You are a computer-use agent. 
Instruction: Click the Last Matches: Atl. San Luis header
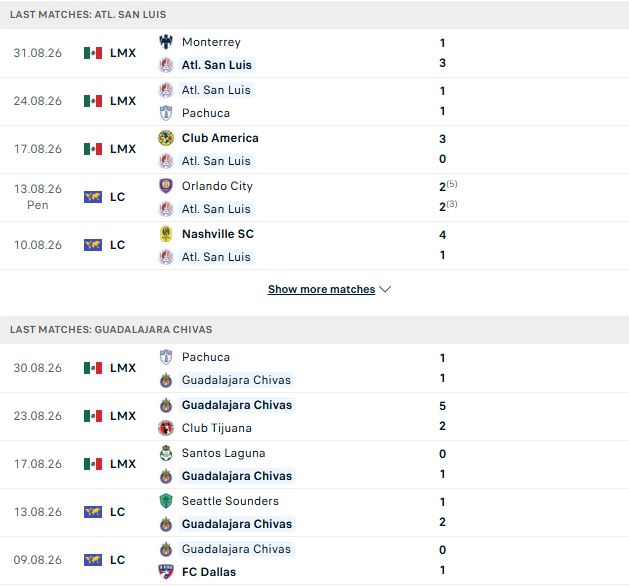tap(88, 14)
